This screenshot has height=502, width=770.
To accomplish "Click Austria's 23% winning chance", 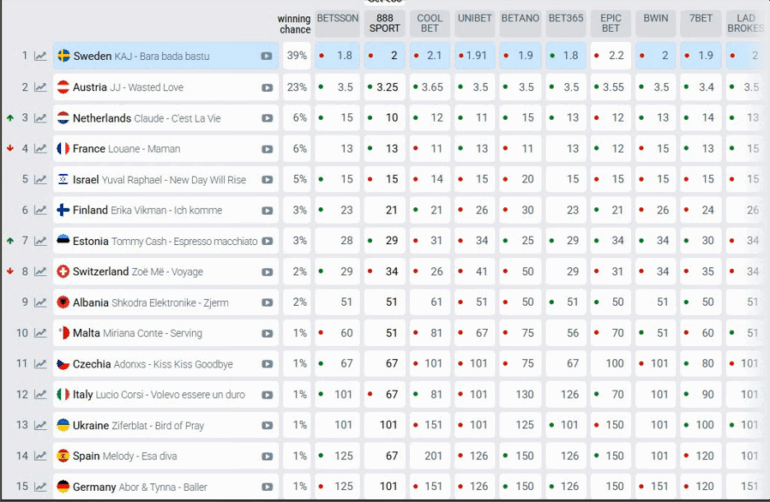I will [x=297, y=87].
